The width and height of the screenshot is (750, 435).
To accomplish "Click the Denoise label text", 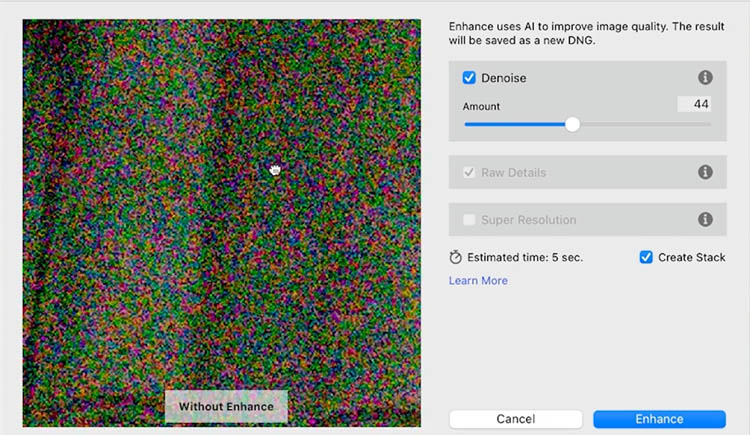I will tap(503, 78).
